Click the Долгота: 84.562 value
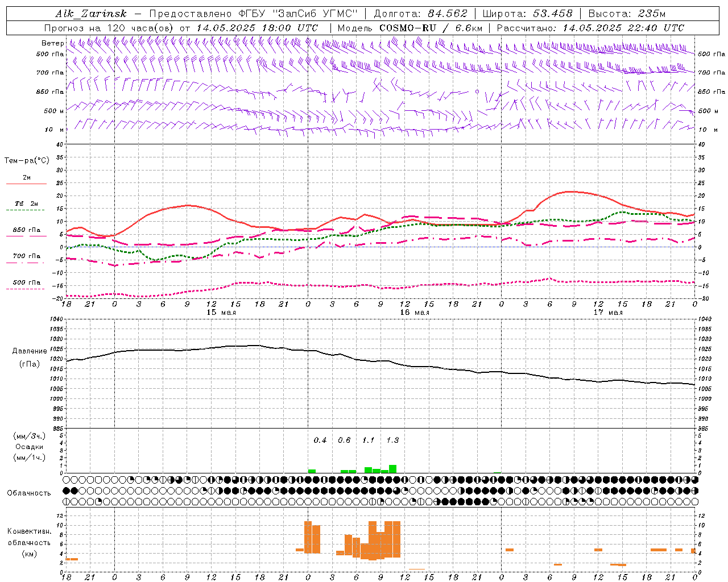Viewport: 728px width, 582px height. click(420, 14)
